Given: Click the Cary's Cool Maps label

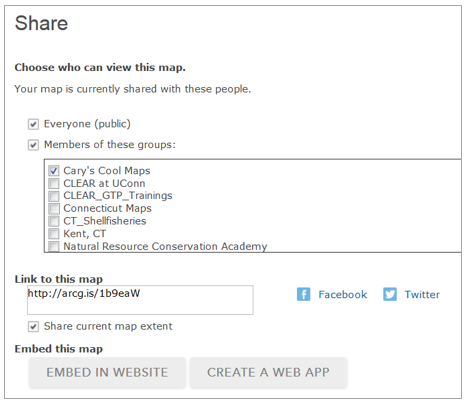Looking at the screenshot, I should (107, 171).
